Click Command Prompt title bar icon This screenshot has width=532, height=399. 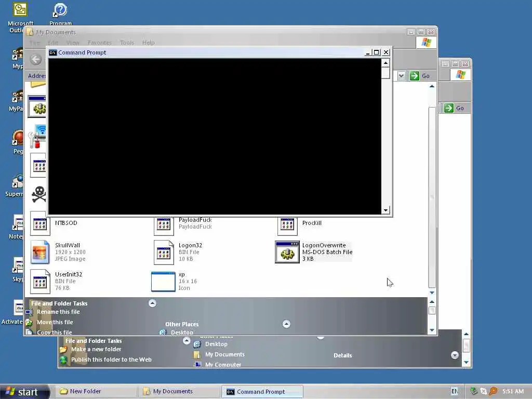pyautogui.click(x=52, y=52)
